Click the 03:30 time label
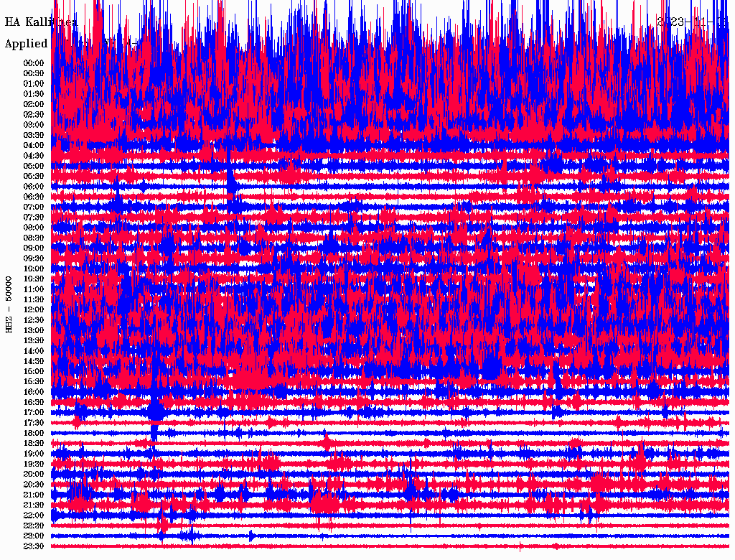This screenshot has height=560, width=735. [34, 135]
